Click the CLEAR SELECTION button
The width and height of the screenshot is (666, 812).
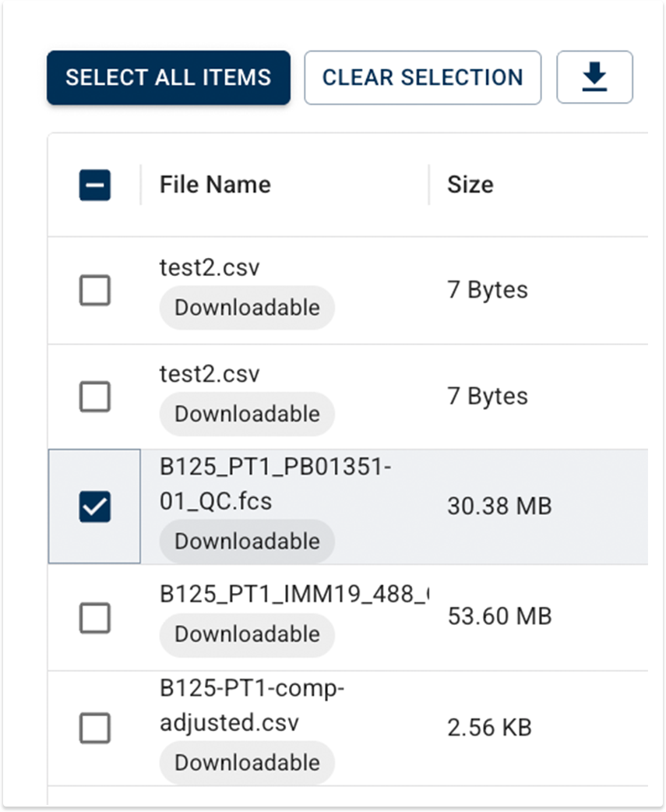coord(422,77)
